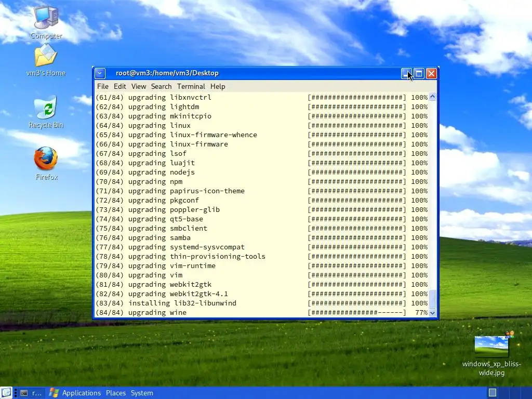Click the "(80/84) upgrading vim" line
Viewport: 532px width, 399px height.
point(262,275)
